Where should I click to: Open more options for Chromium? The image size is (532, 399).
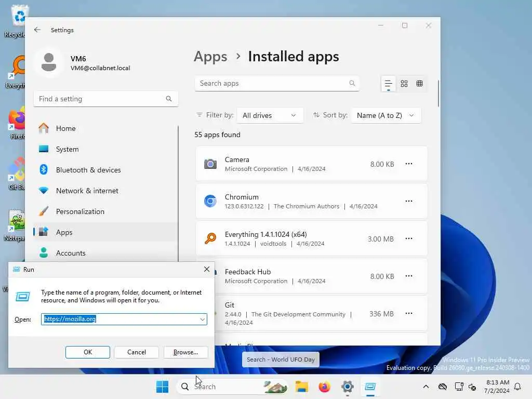tap(408, 201)
